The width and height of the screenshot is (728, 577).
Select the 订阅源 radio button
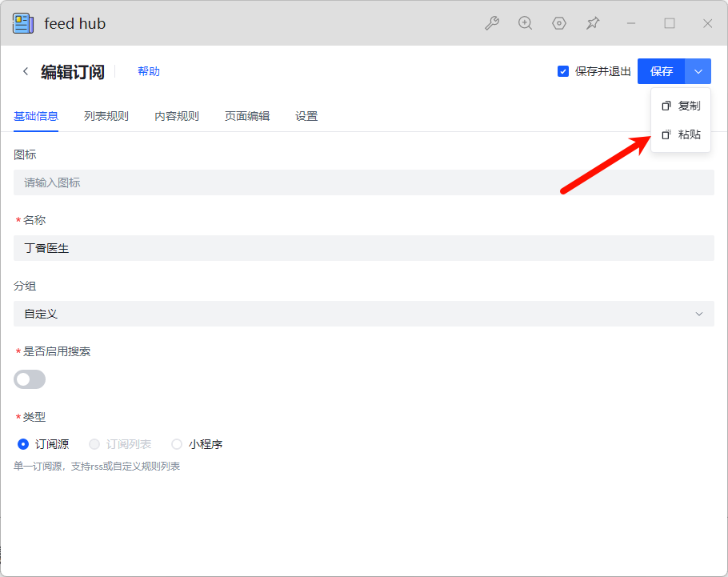point(22,444)
